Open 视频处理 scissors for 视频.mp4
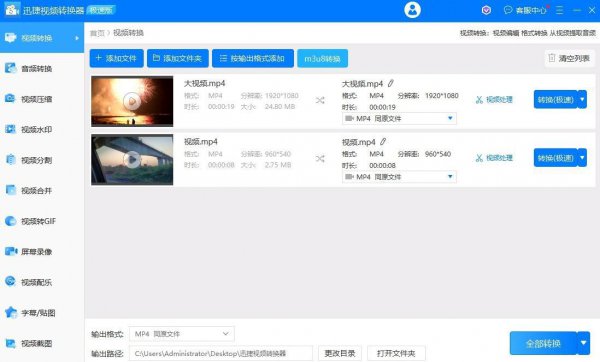The height and width of the screenshot is (362, 600). (x=494, y=158)
